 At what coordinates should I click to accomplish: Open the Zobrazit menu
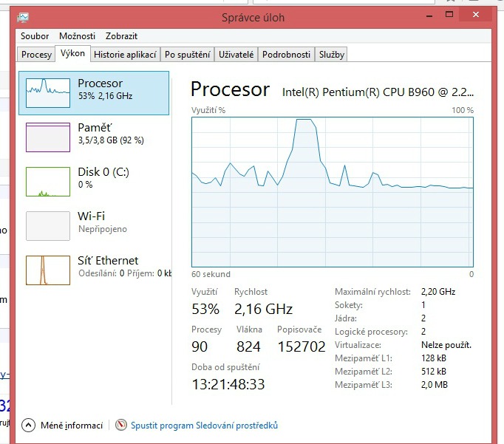point(121,36)
